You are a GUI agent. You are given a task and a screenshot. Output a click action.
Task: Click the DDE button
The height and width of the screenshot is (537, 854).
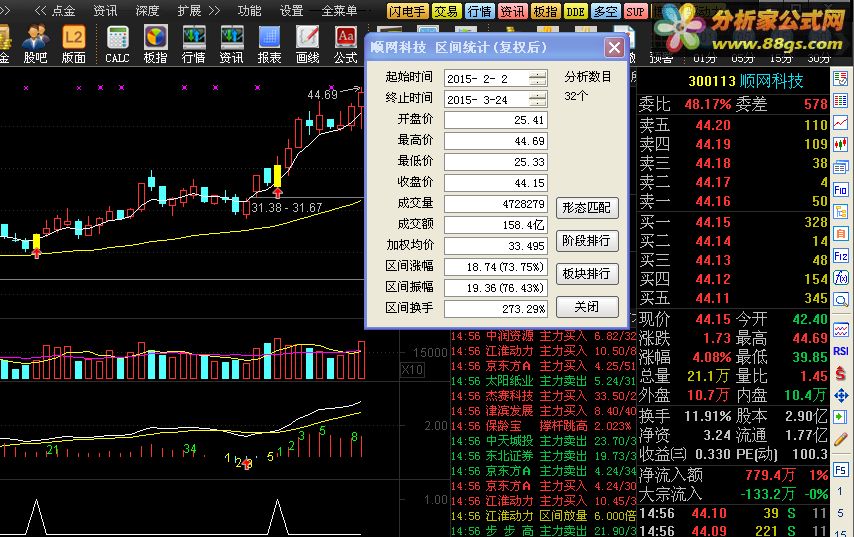[575, 11]
